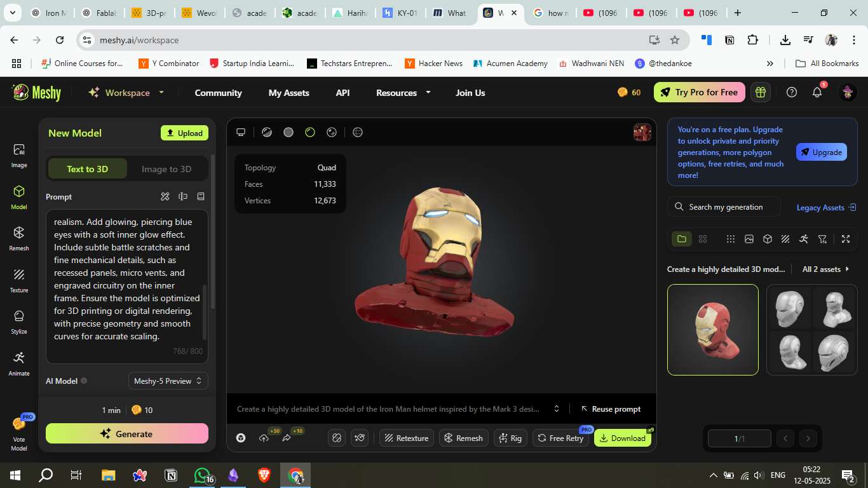The height and width of the screenshot is (488, 868).
Task: Filter assets by image type icon
Action: tap(749, 239)
